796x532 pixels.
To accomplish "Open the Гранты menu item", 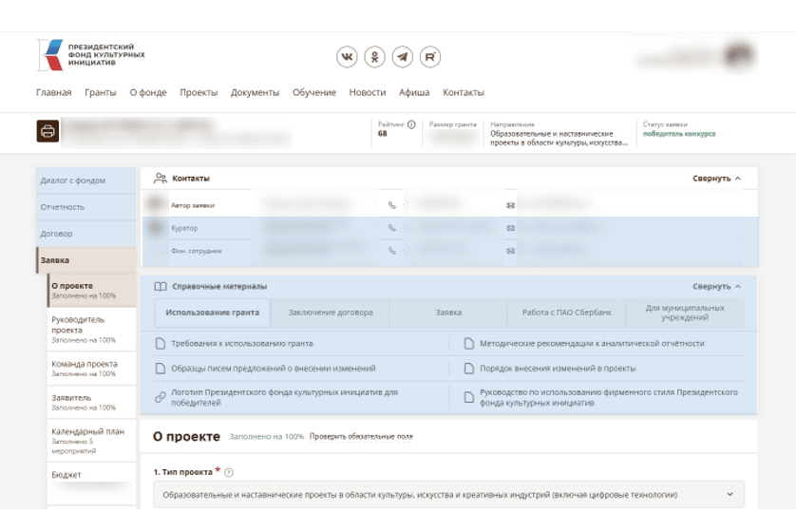I will [100, 93].
